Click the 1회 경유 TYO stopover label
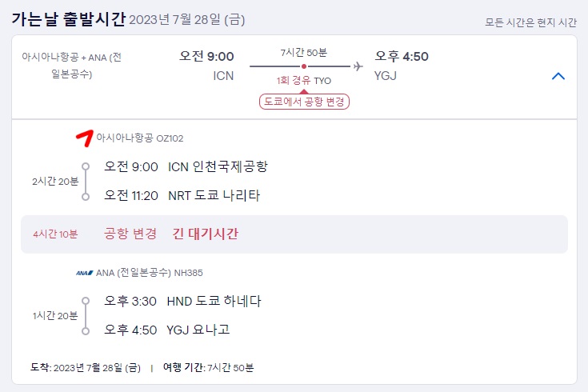 tap(304, 81)
